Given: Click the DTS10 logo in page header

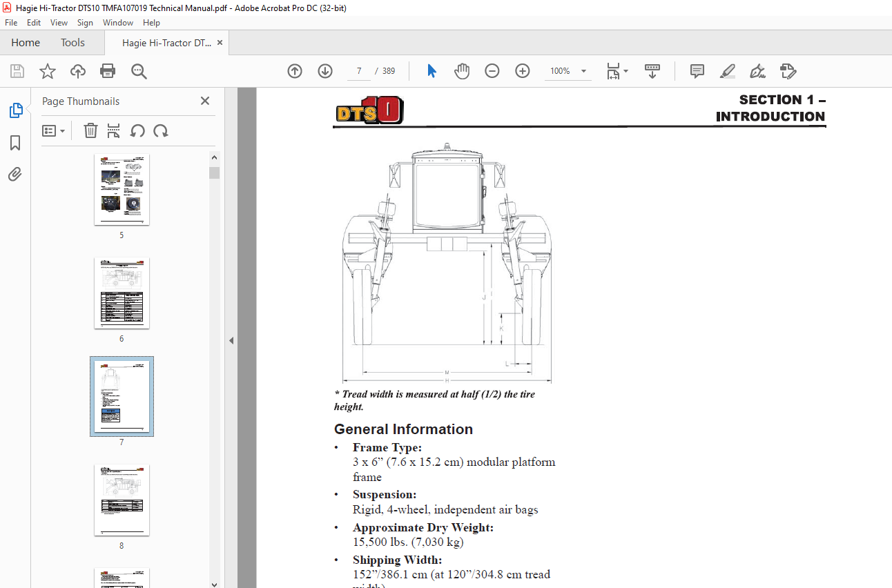Looking at the screenshot, I should (x=370, y=110).
